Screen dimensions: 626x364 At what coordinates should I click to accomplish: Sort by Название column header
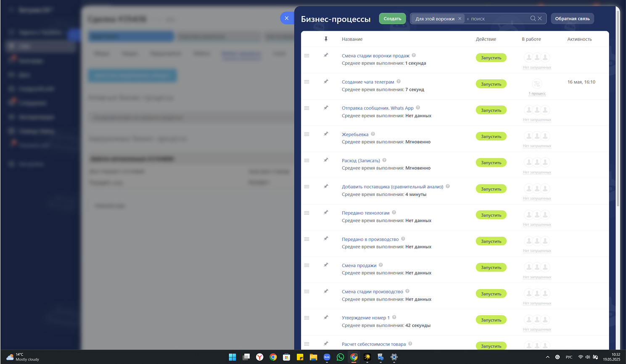click(x=352, y=39)
